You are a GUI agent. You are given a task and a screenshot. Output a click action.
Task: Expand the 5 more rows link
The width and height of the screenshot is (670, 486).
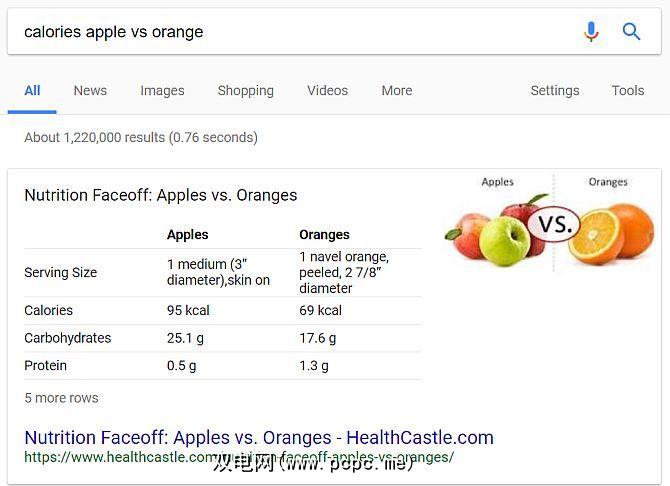pos(61,398)
